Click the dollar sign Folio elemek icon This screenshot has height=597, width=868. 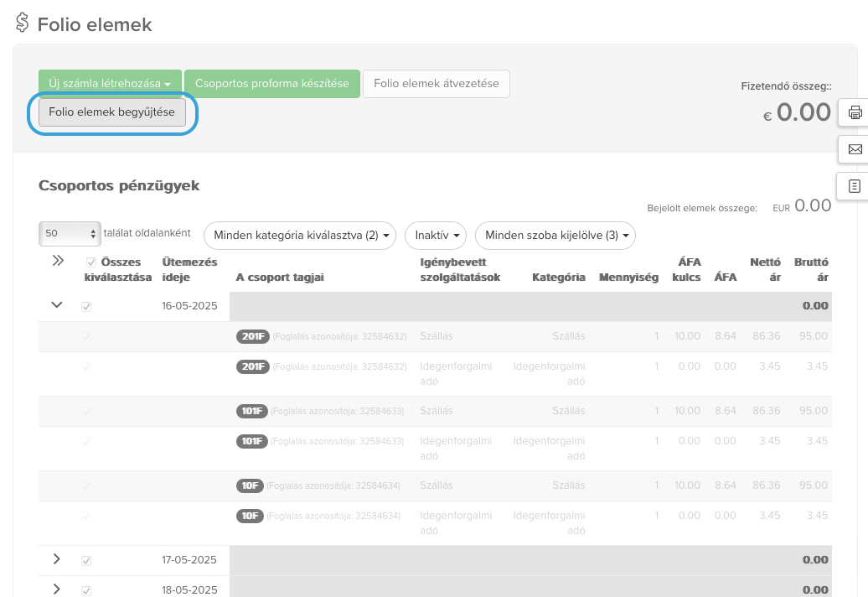pyautogui.click(x=23, y=23)
